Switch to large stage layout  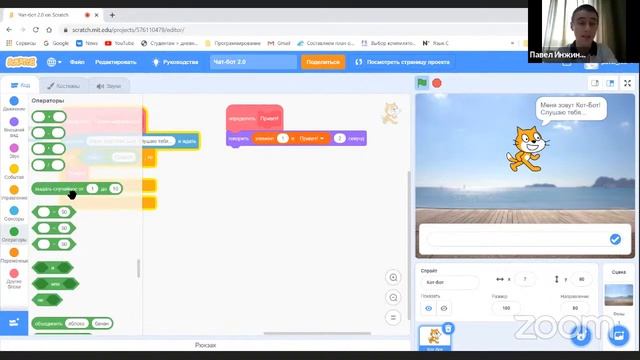tap(610, 83)
